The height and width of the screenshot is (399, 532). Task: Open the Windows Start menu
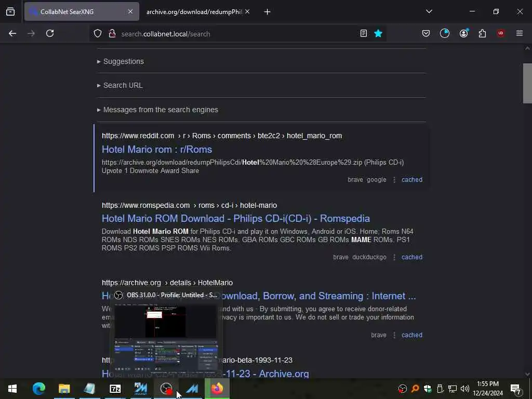click(12, 389)
